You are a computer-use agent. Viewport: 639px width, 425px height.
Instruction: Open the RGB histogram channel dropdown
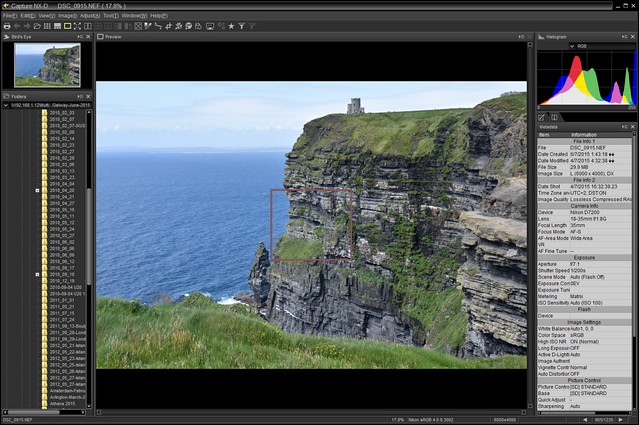pos(572,46)
